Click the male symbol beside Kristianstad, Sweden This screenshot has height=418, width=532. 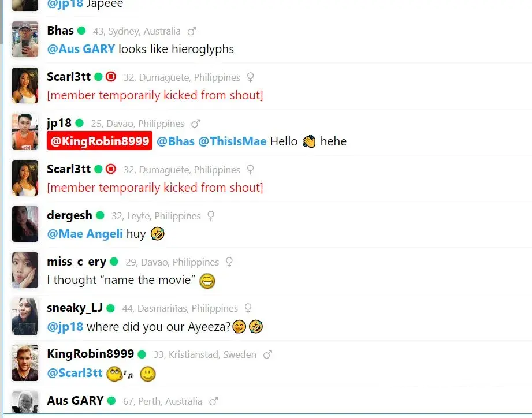[x=267, y=354]
